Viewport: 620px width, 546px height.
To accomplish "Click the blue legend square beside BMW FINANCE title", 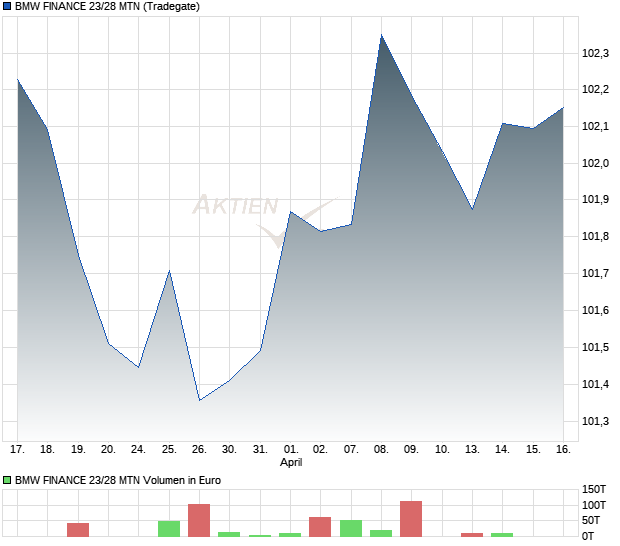I will click(7, 6).
